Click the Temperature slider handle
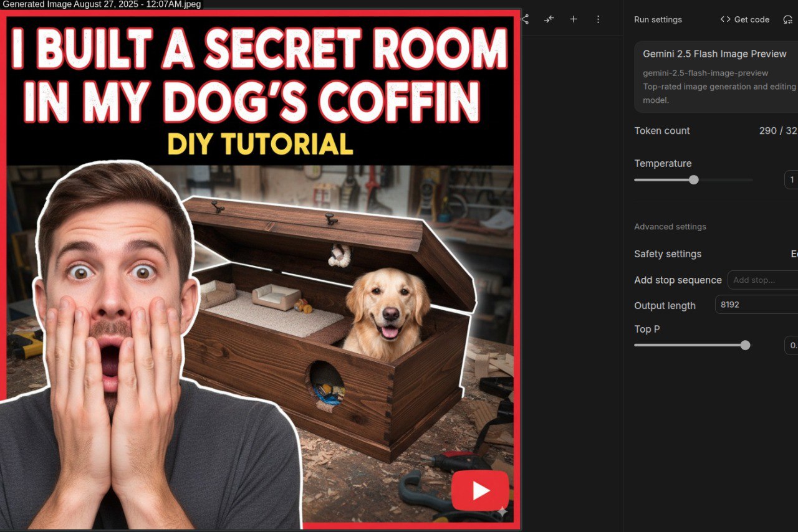This screenshot has width=798, height=532. (x=693, y=180)
